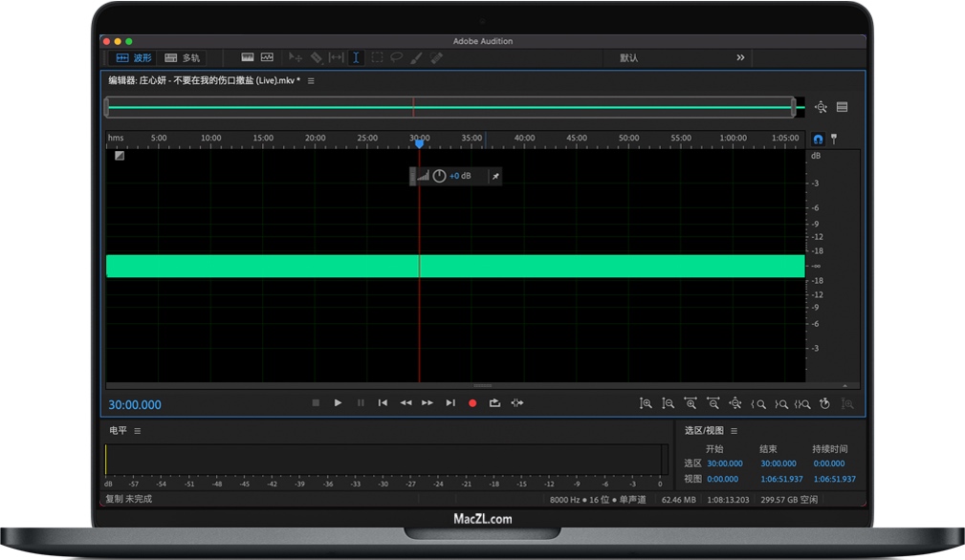This screenshot has width=965, height=560.
Task: Select the Marquee Selection tool
Action: (x=377, y=57)
